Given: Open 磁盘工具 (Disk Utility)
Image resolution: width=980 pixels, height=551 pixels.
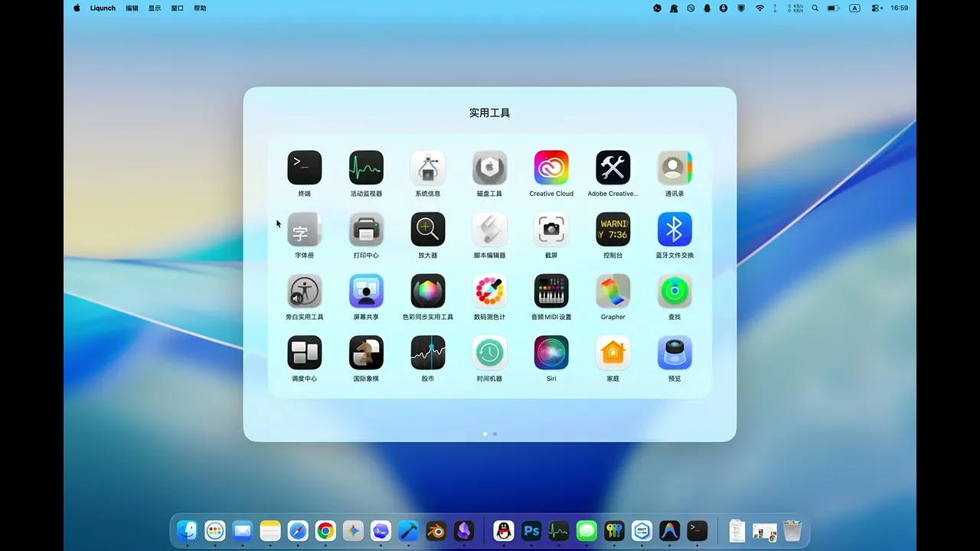Looking at the screenshot, I should (x=489, y=168).
